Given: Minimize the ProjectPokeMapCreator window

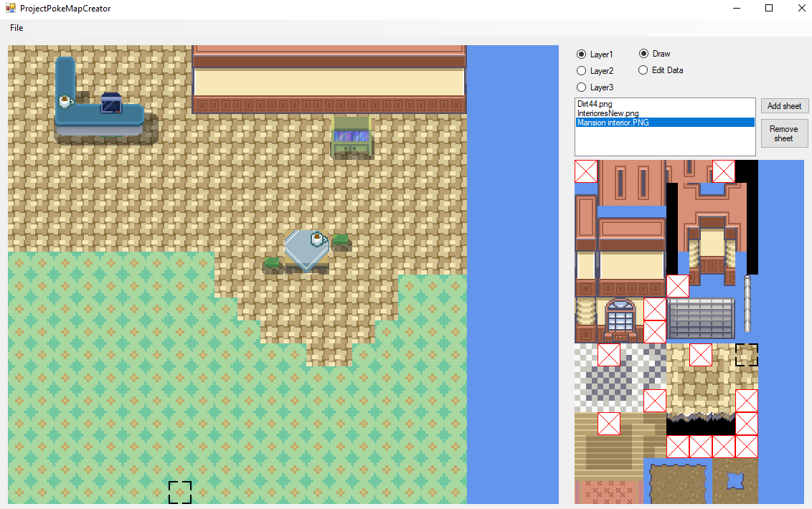Looking at the screenshot, I should point(737,9).
